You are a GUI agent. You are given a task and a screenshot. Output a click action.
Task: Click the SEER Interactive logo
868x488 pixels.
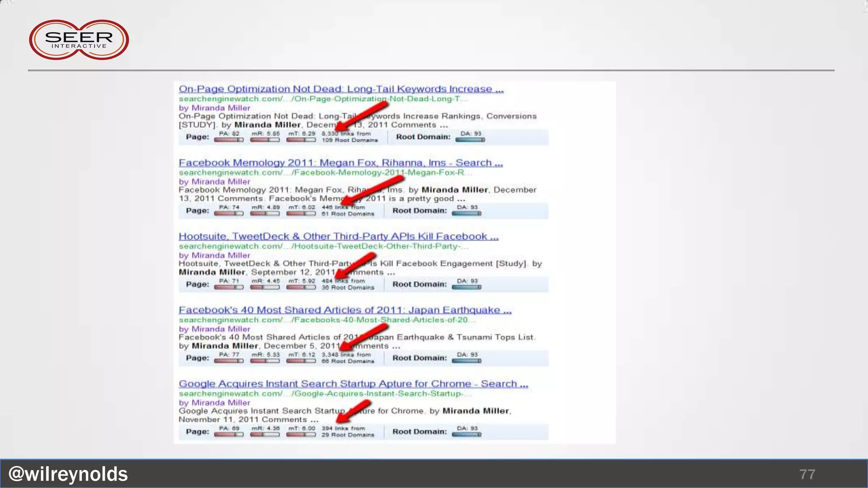click(x=79, y=40)
